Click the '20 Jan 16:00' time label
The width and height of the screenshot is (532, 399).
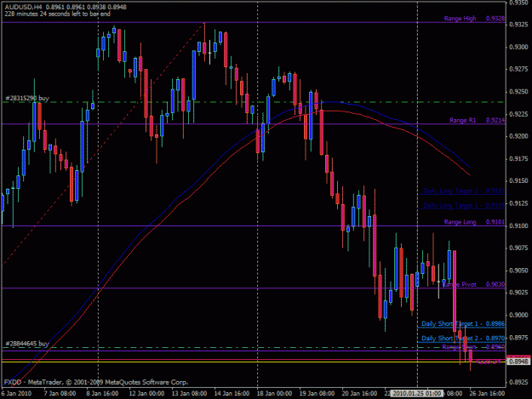[359, 394]
